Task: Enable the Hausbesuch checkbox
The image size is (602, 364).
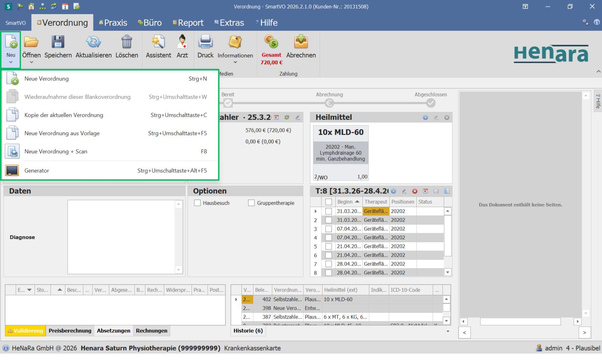Action: click(x=197, y=203)
